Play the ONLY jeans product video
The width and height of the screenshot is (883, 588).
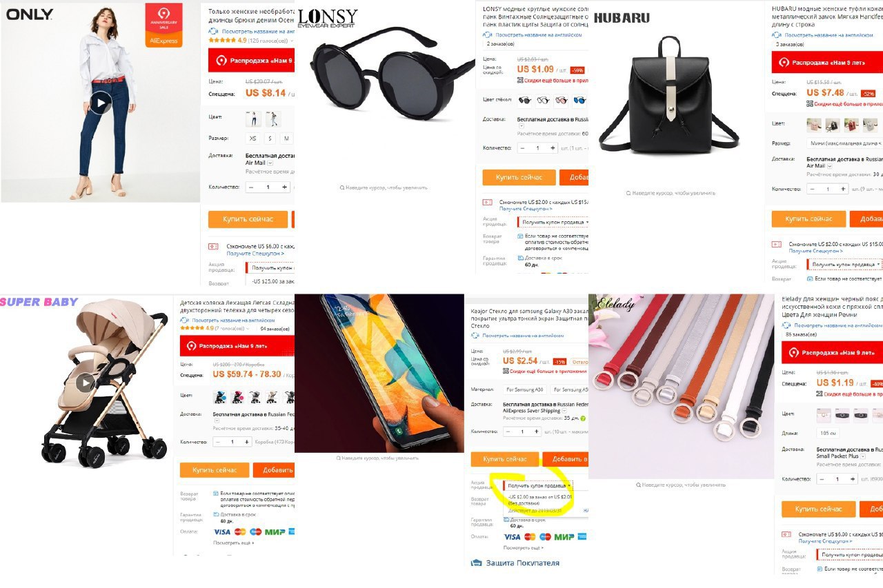tap(101, 103)
